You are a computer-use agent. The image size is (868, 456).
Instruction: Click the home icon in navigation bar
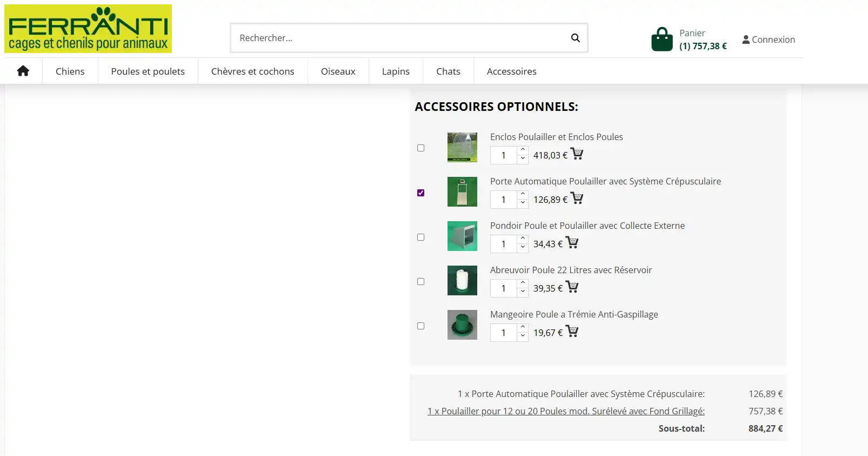tap(23, 71)
